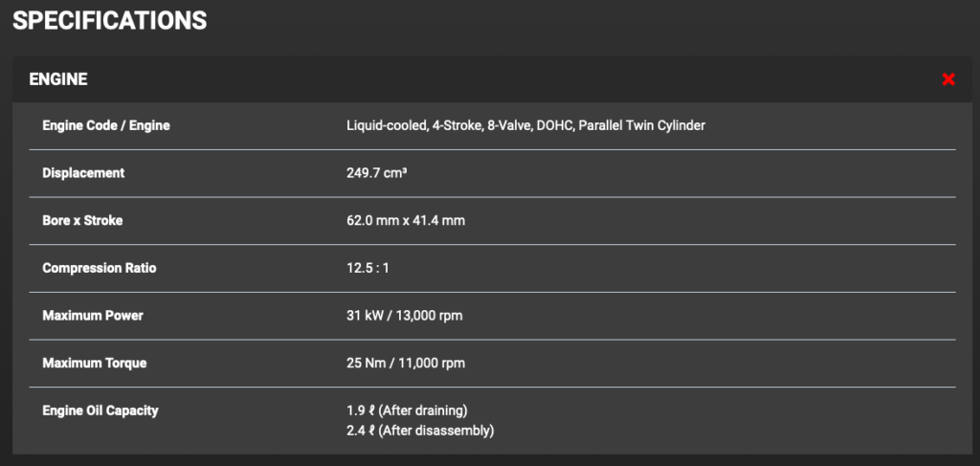Select the Maximum Torque label

click(x=95, y=364)
